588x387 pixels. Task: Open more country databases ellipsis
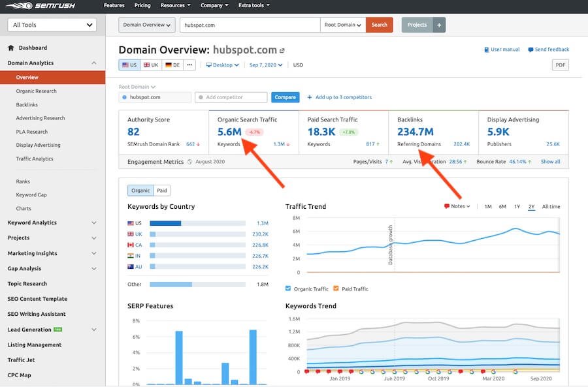coord(189,65)
